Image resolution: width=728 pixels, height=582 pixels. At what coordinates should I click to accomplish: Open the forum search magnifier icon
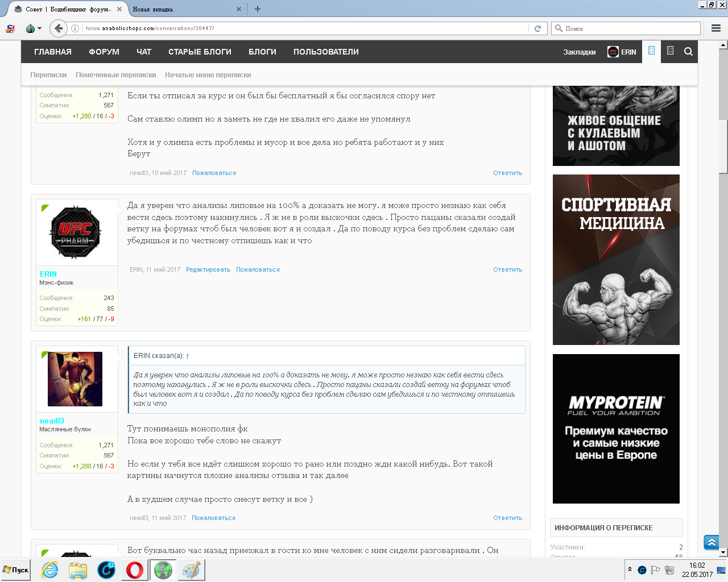(688, 52)
